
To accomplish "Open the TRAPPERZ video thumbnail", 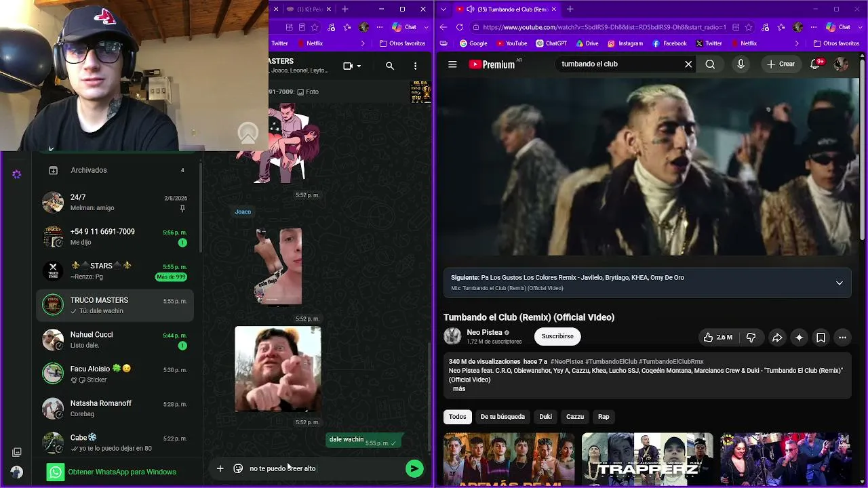I will 648,460.
